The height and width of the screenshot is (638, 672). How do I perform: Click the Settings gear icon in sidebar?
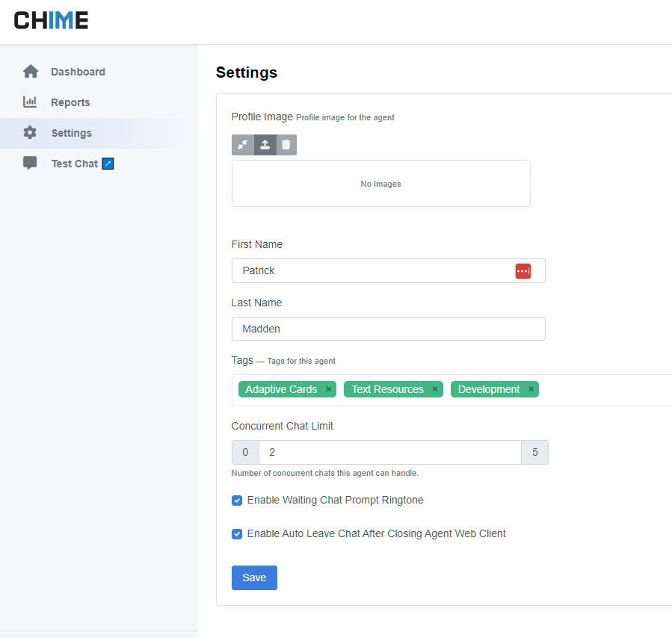[30, 133]
